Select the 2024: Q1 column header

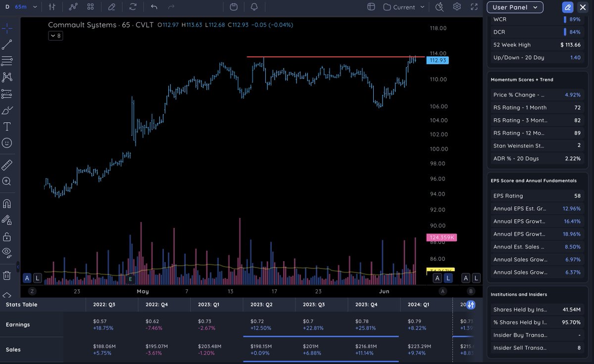419,305
